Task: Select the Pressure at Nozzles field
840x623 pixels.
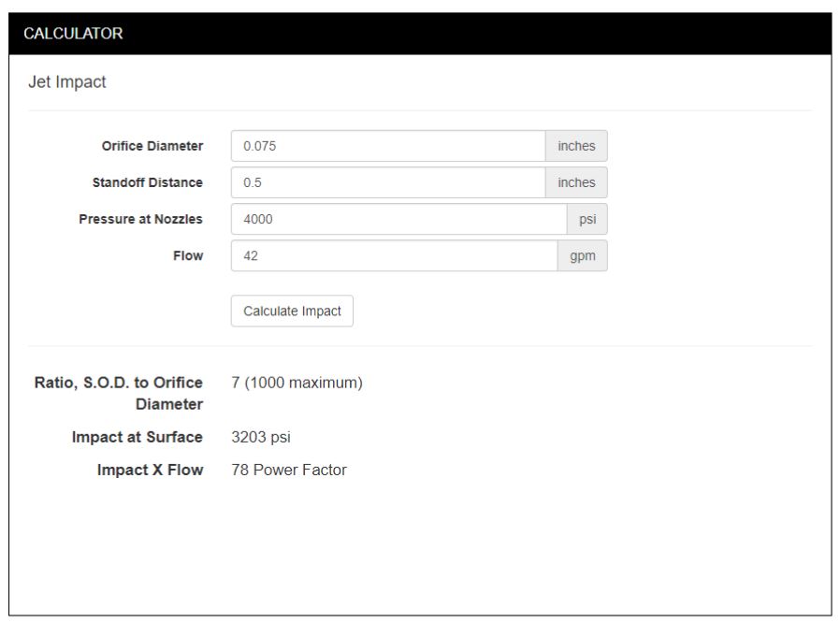Action: click(398, 219)
